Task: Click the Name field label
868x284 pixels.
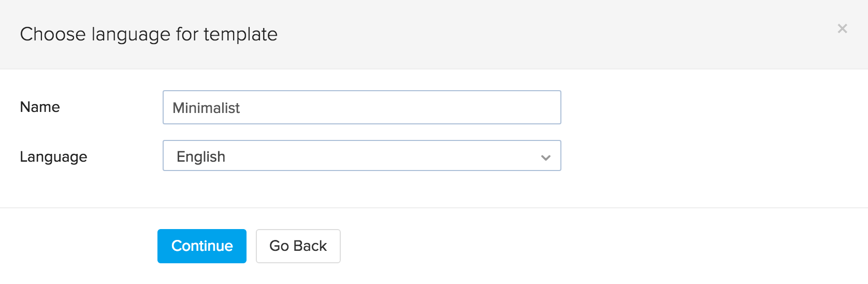Action: (40, 107)
